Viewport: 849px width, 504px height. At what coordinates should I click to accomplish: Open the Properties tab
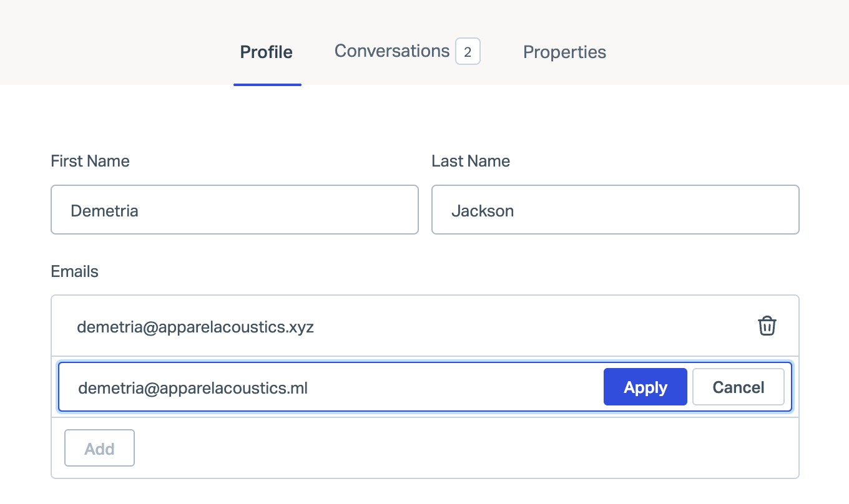(x=564, y=52)
